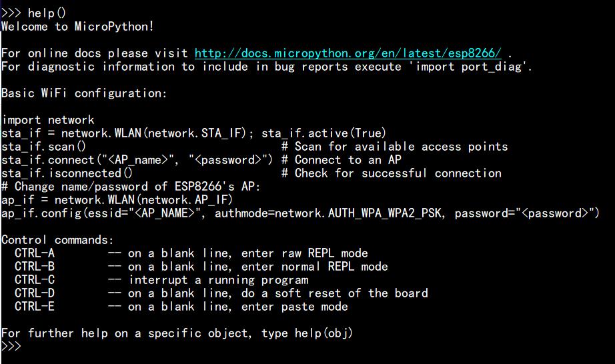Click the sta_if.scan() command text
Viewport: 615px width, 364px height.
tap(43, 147)
